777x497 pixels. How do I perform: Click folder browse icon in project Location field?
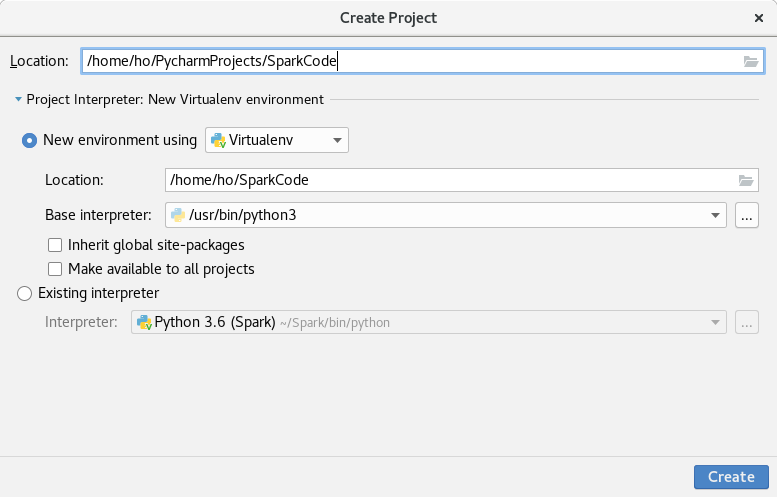click(751, 62)
